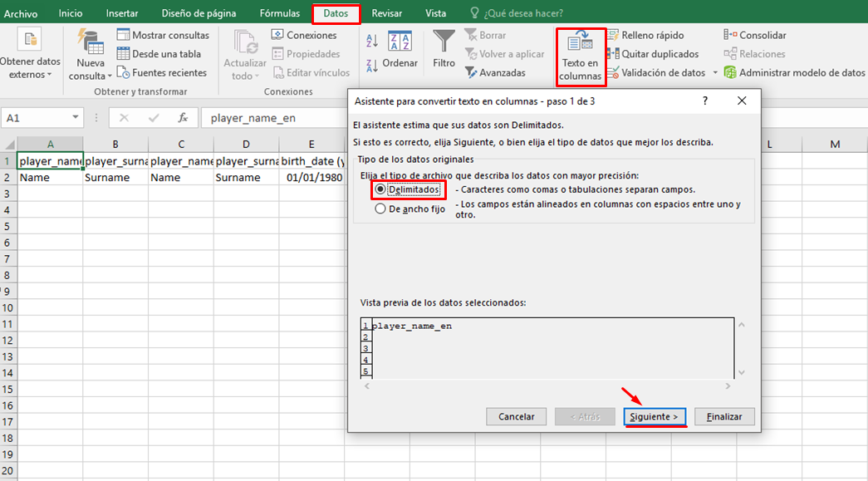Open Administrar modelo de datos

click(794, 72)
